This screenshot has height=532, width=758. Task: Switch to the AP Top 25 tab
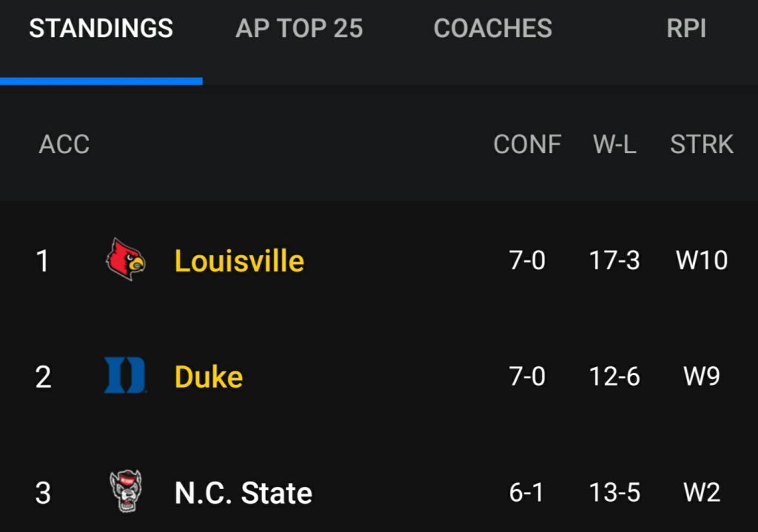[299, 29]
